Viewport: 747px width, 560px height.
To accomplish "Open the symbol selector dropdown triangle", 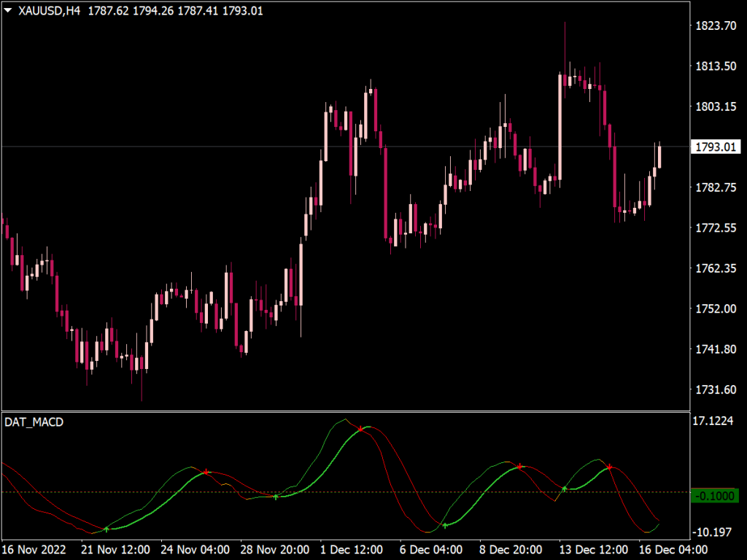I will click(7, 10).
